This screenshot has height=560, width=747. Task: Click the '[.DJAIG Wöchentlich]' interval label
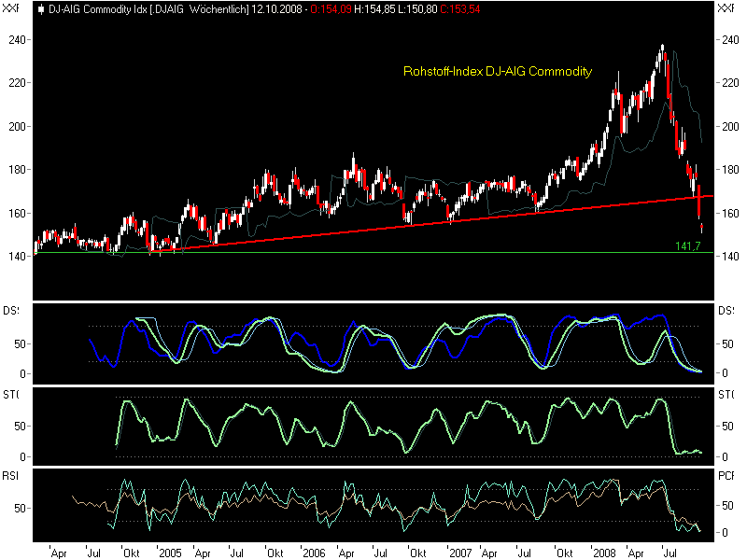[x=199, y=9]
